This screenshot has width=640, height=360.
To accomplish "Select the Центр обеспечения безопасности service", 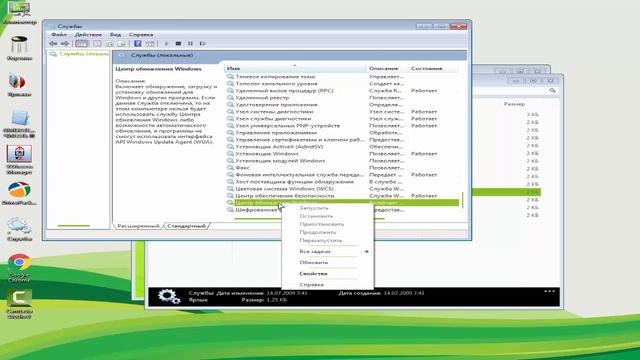I will click(x=284, y=196).
